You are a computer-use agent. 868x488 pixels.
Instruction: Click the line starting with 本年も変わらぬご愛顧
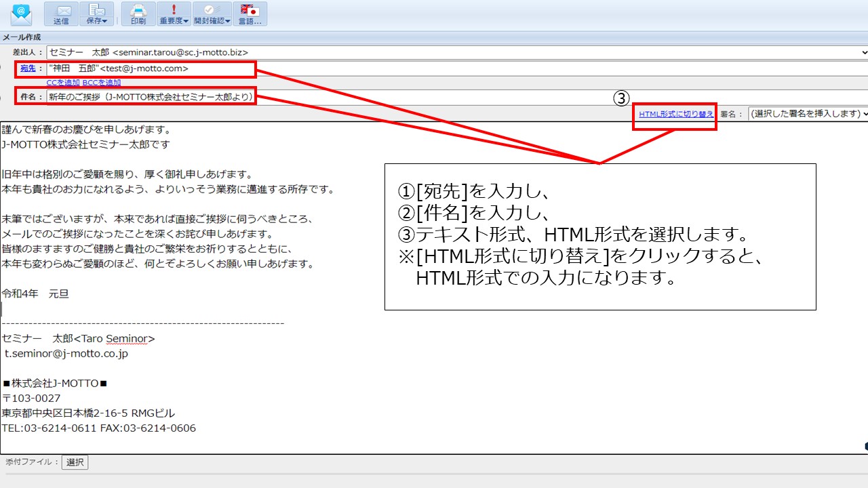[x=157, y=264]
